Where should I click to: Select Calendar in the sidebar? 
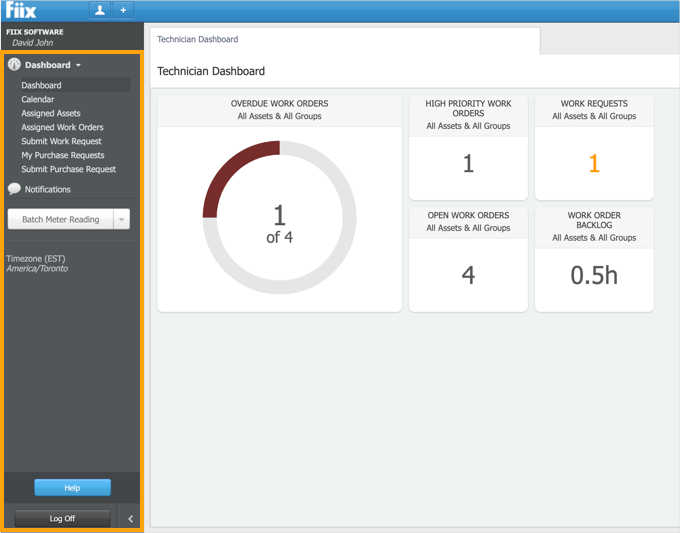point(38,100)
